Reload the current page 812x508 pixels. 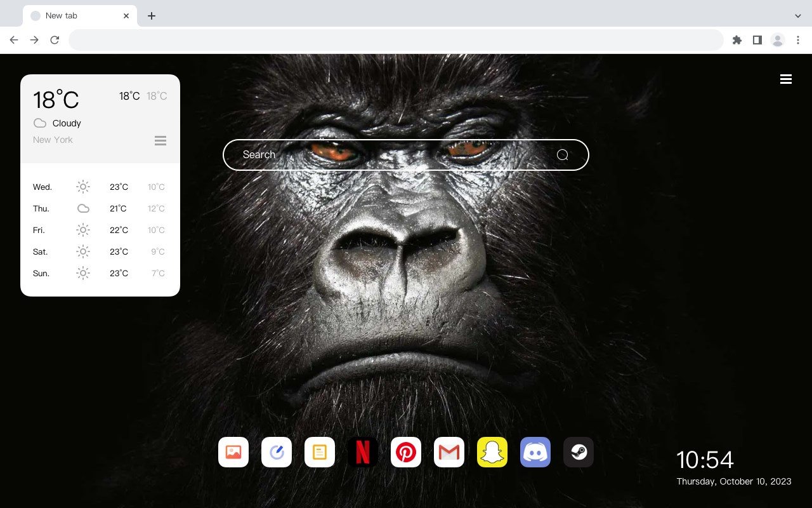coord(55,40)
